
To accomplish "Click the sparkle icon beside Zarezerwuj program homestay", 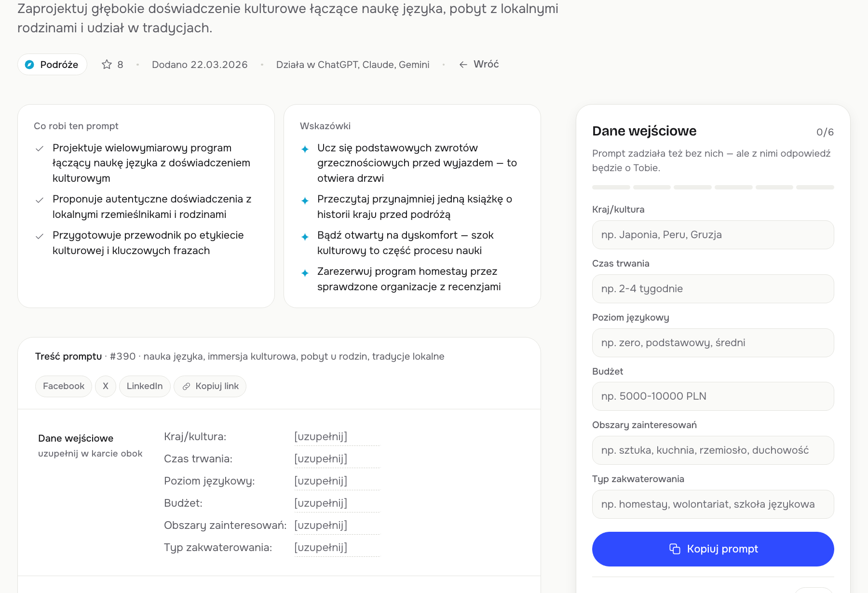I will [x=305, y=273].
